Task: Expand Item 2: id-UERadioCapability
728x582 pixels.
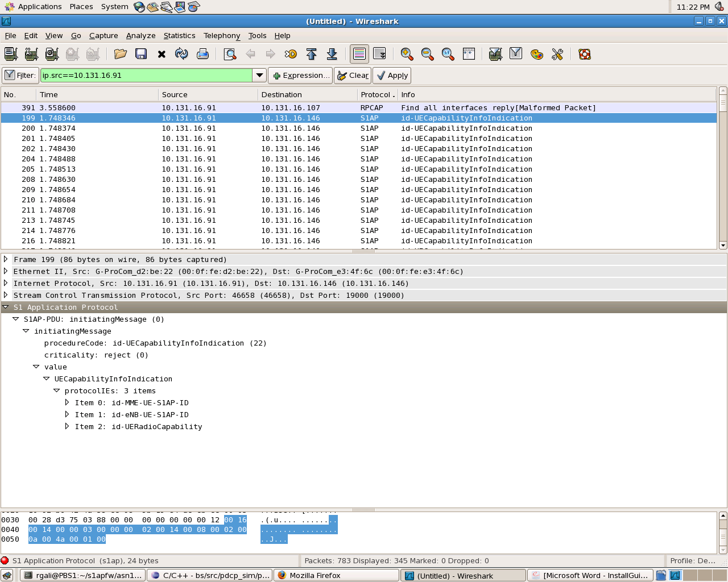Action: [x=67, y=426]
